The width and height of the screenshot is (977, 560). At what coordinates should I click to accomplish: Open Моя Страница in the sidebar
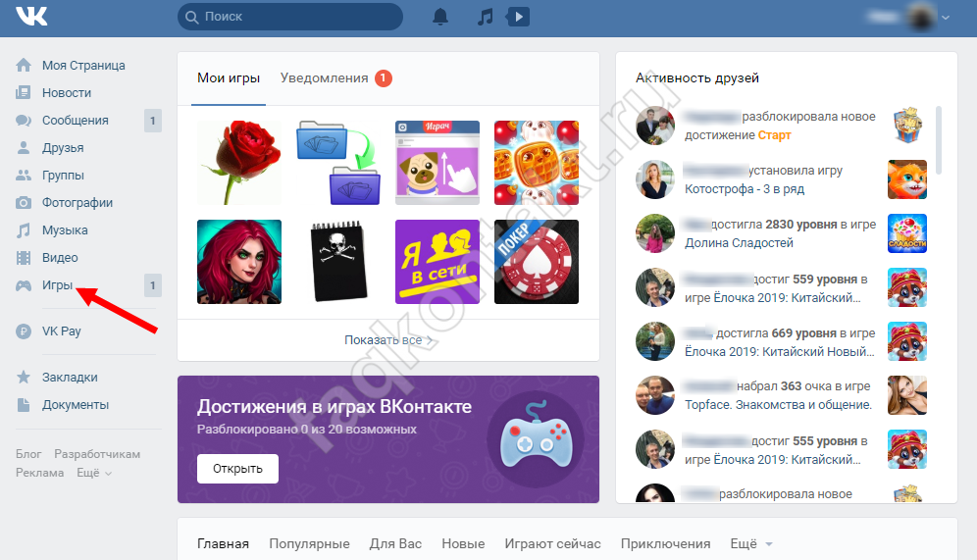pos(83,66)
